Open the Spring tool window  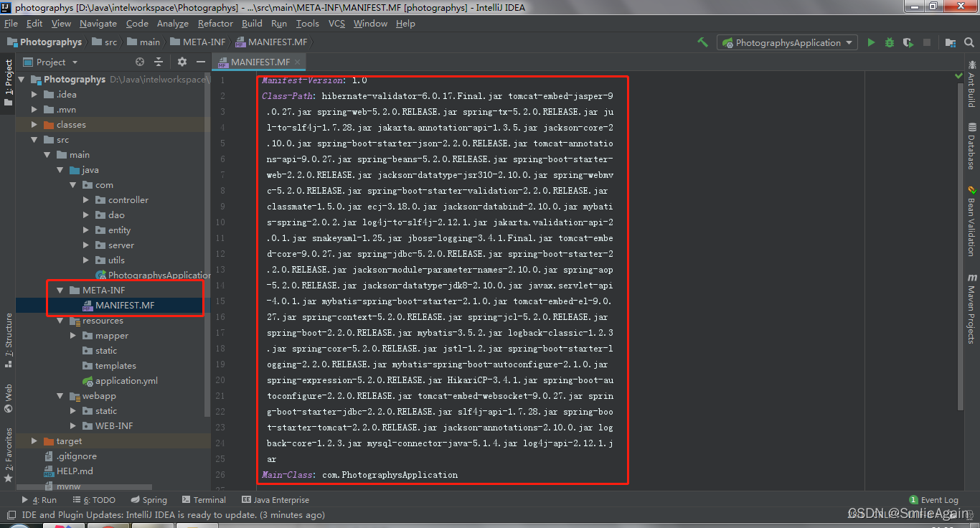[x=149, y=500]
